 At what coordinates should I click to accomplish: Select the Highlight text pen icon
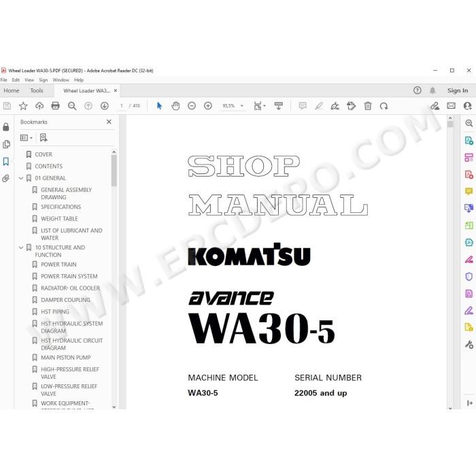coord(319,106)
